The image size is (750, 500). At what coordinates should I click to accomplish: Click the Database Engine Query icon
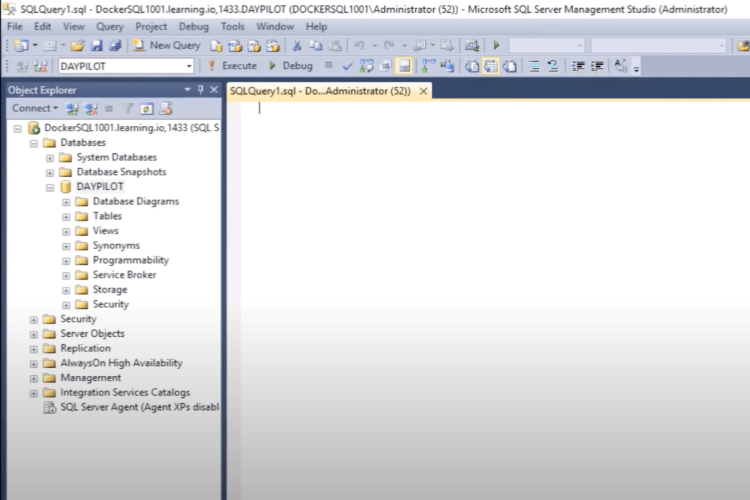(x=216, y=46)
